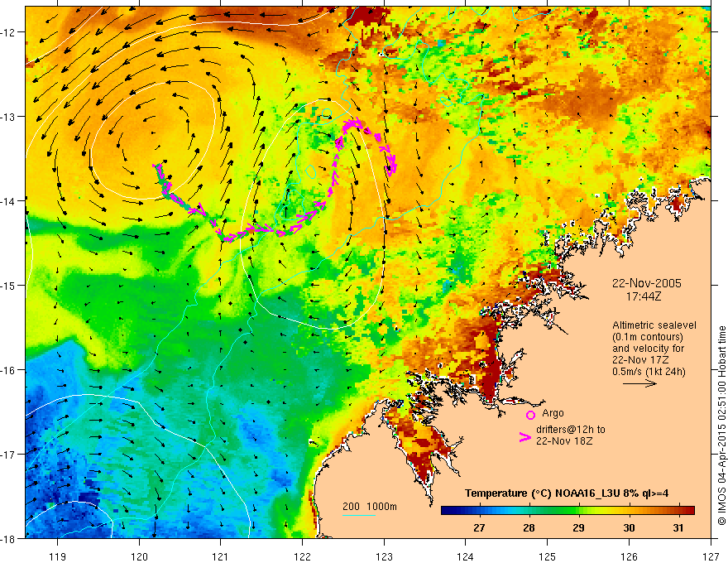Screen dimensions: 728x563
Task: Click longitude axis label '120'
Action: point(139,556)
